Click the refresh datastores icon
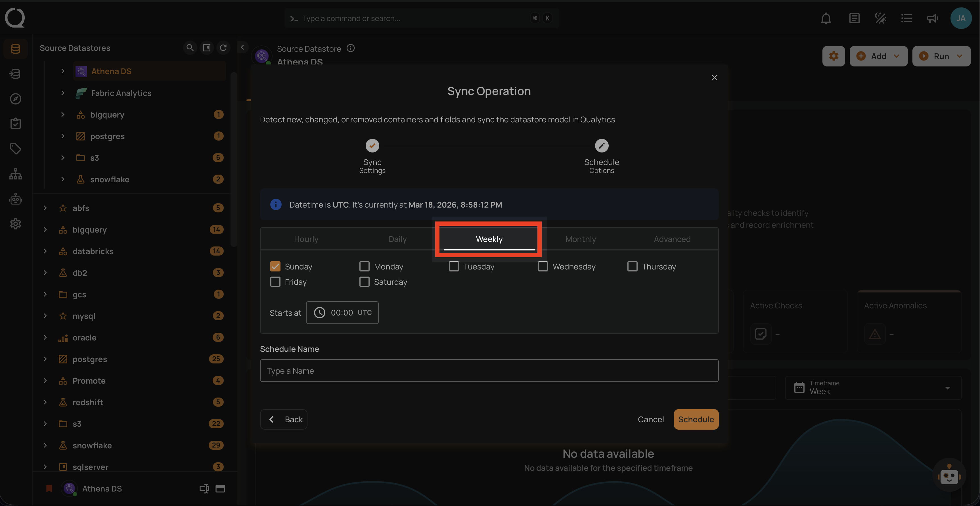980x506 pixels. coord(223,47)
